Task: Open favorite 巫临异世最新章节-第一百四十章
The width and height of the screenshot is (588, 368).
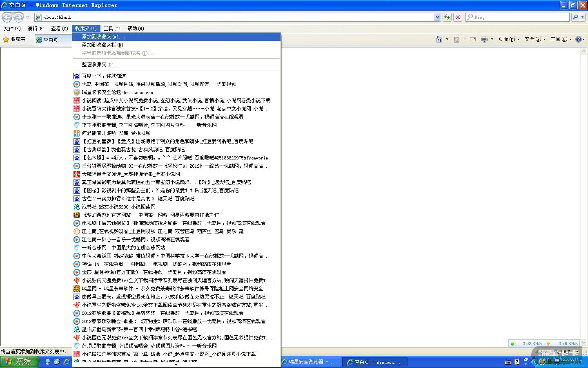Action: (x=176, y=330)
